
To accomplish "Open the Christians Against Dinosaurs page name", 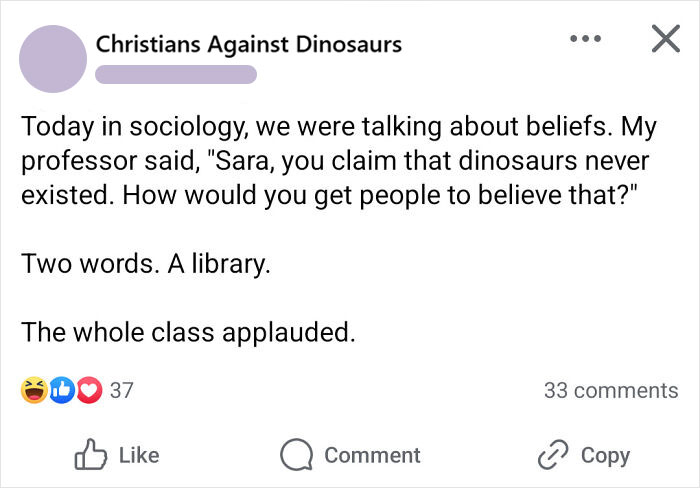I will (249, 44).
